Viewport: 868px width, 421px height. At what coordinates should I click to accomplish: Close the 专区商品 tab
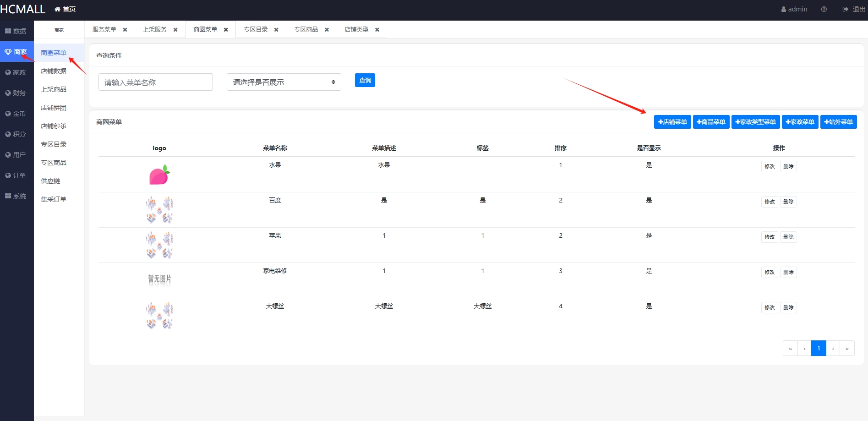click(x=327, y=30)
